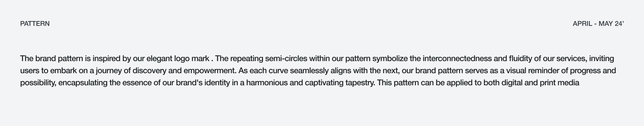Click the word "tapestry"

[360, 83]
